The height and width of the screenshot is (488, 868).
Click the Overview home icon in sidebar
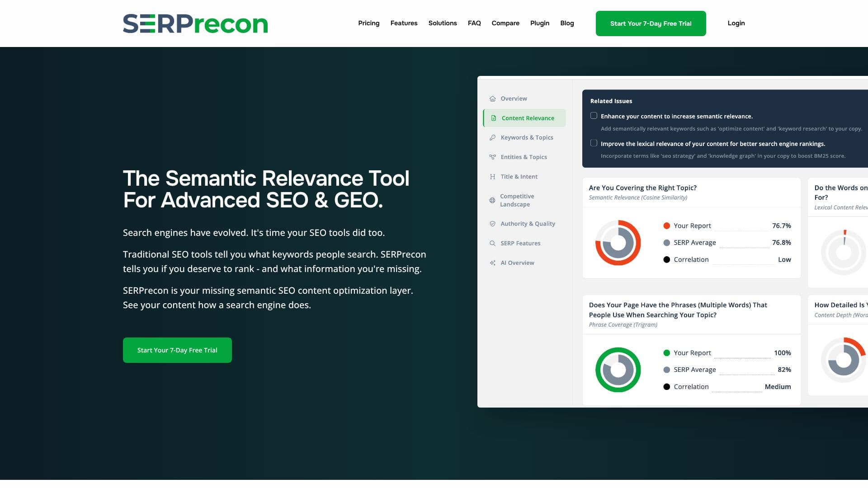(492, 99)
